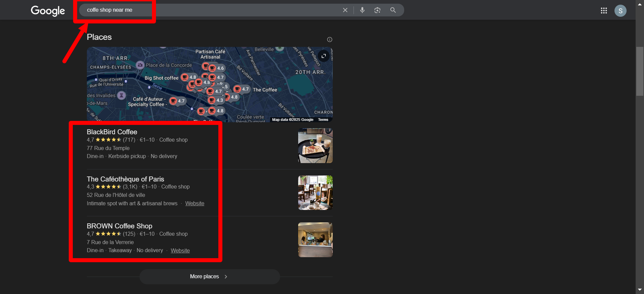Viewport: 644px width, 294px height.
Task: Open search by image (Lens) icon
Action: 377,10
